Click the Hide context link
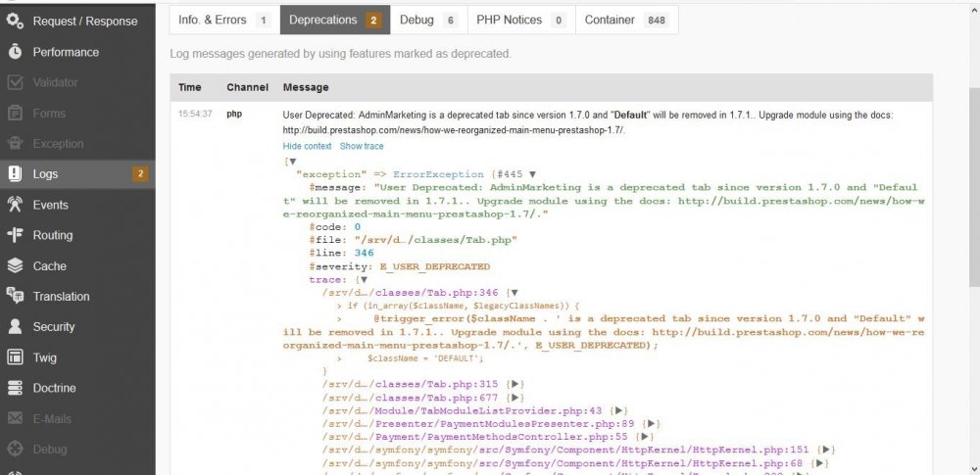Viewport: 980px width, 475px height. click(307, 146)
